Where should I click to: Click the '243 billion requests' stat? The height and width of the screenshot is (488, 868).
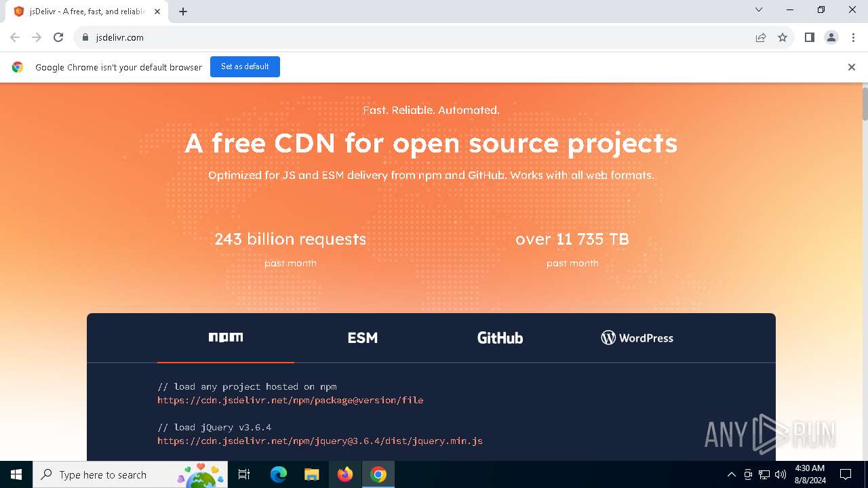[x=290, y=239]
